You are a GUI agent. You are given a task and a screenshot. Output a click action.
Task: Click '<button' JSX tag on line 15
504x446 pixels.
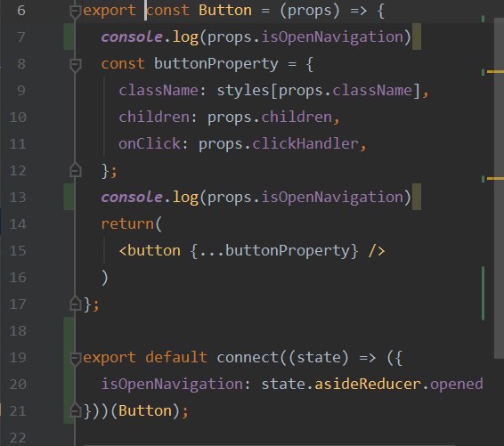pos(150,251)
